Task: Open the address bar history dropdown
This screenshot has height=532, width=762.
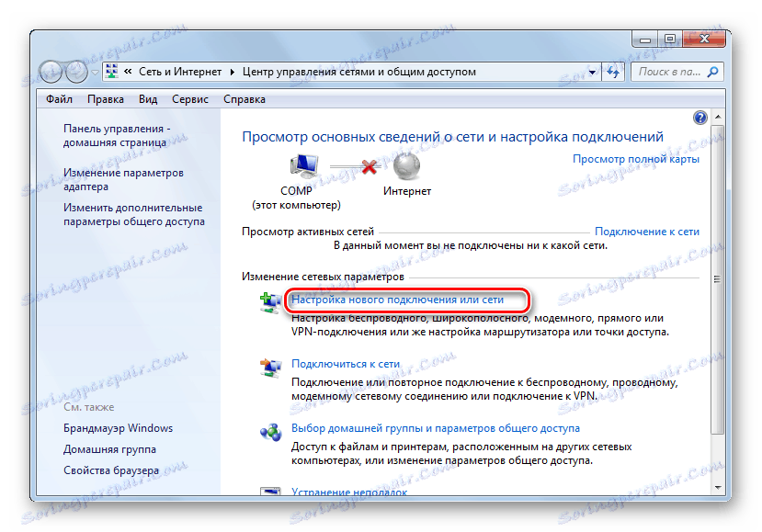Action: [592, 73]
